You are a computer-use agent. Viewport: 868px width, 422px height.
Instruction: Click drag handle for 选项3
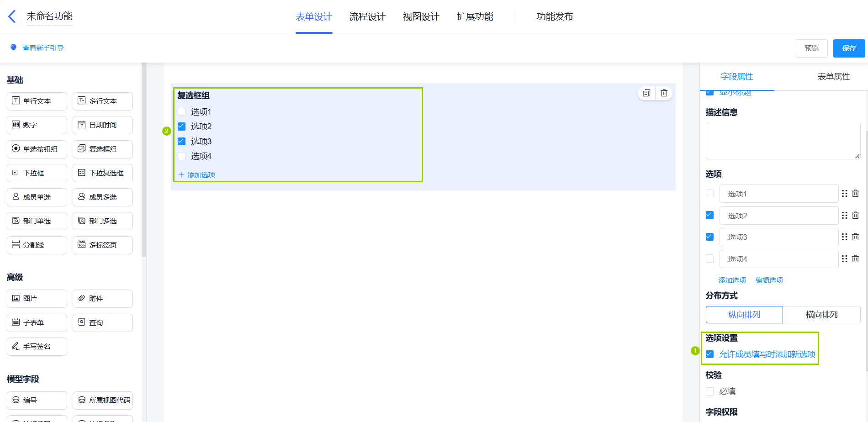pyautogui.click(x=845, y=237)
